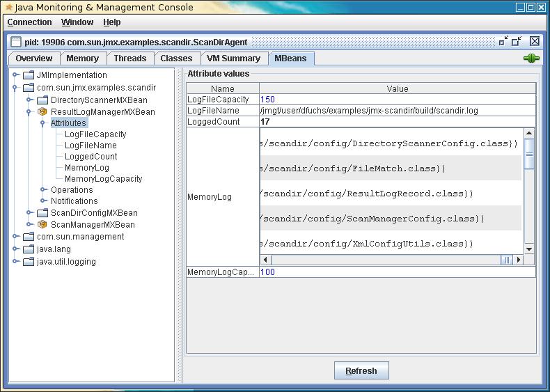Click the MemoryLog vertical scrollbar down arrow
This screenshot has width=550, height=392.
coord(529,249)
